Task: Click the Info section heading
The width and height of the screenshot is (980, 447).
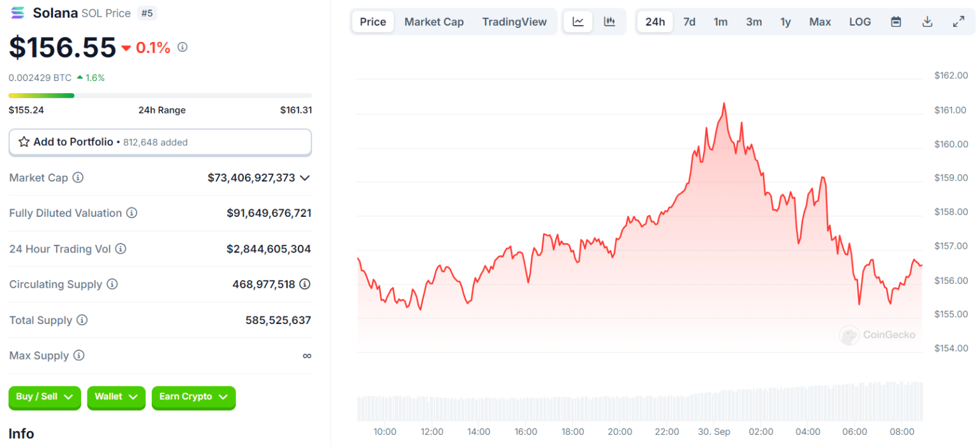Action: pos(21,434)
